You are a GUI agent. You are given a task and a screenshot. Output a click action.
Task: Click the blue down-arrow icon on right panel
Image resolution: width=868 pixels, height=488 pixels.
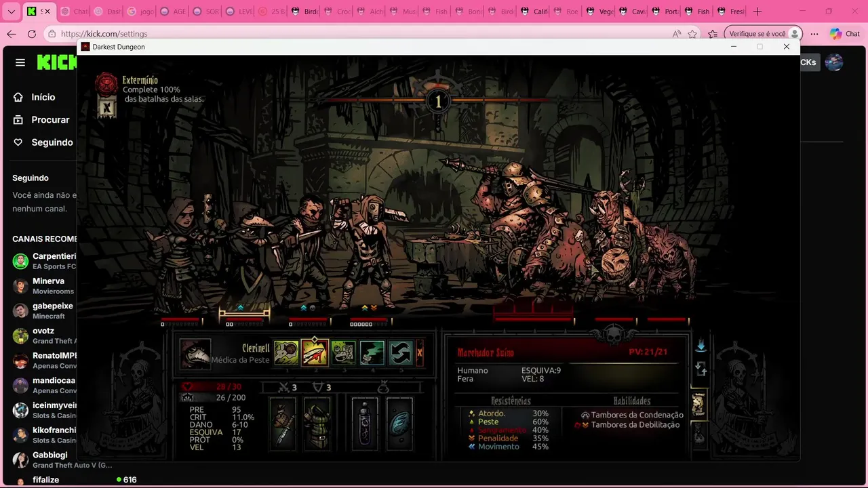701,346
